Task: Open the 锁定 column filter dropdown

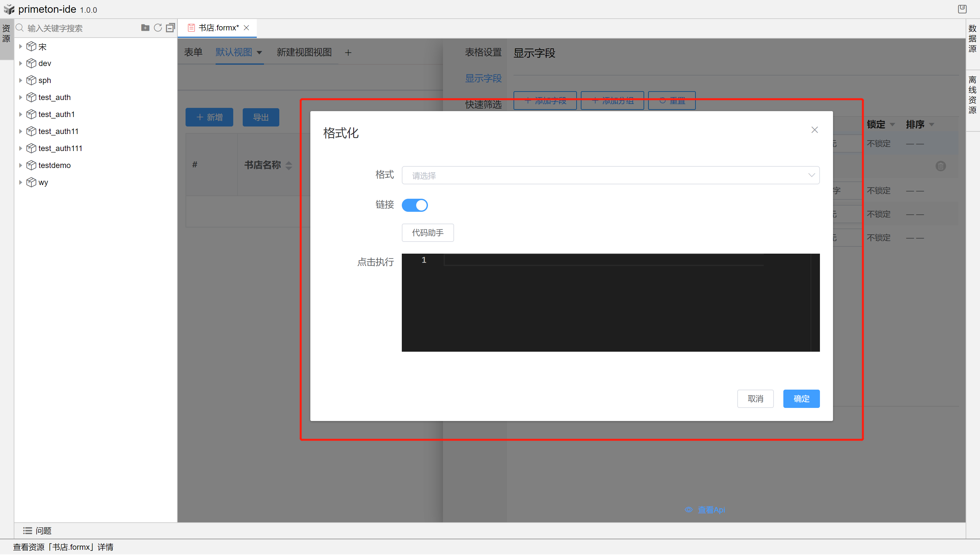Action: tap(892, 125)
